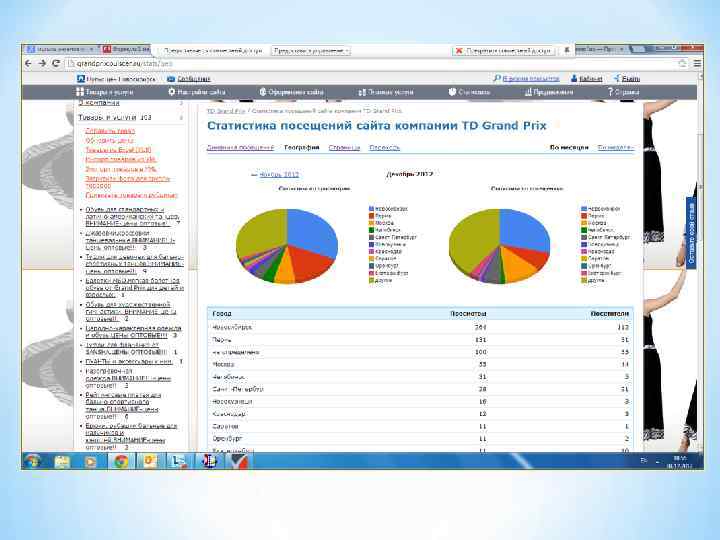Screen dimensions: 720x540
Task: Click the left pie chart of views
Action: pos(287,246)
